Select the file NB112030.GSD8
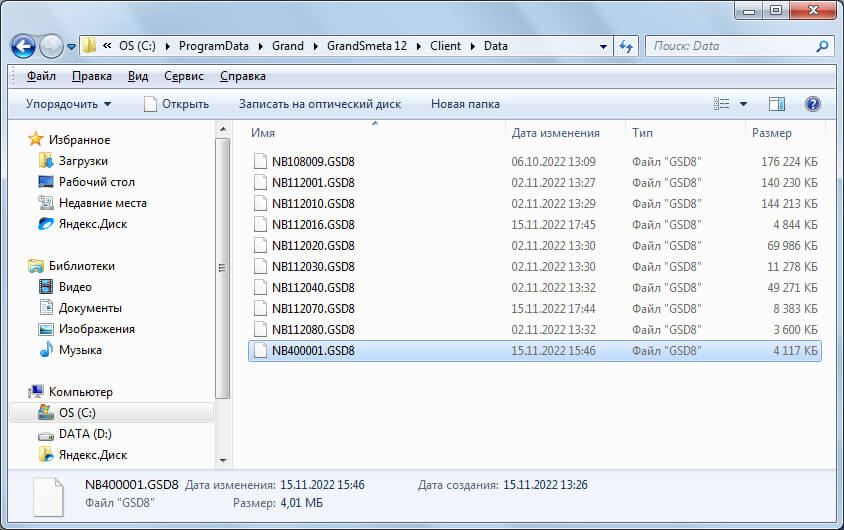 click(x=534, y=266)
